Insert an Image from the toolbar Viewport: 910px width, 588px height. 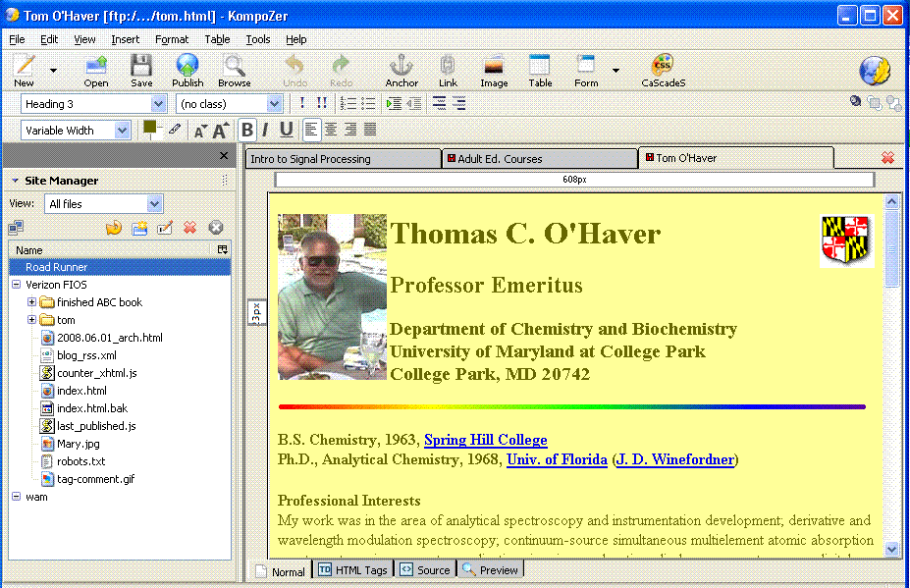pos(494,71)
